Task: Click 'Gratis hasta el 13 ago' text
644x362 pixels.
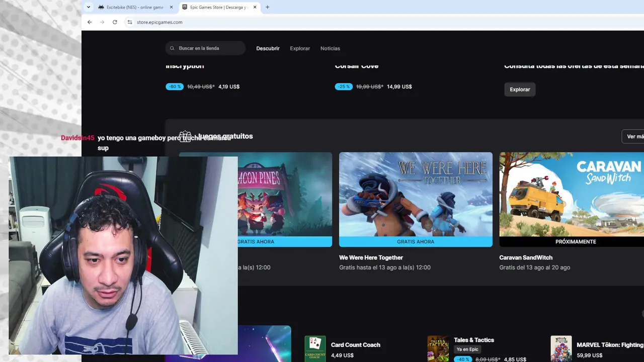Action: pyautogui.click(x=385, y=267)
